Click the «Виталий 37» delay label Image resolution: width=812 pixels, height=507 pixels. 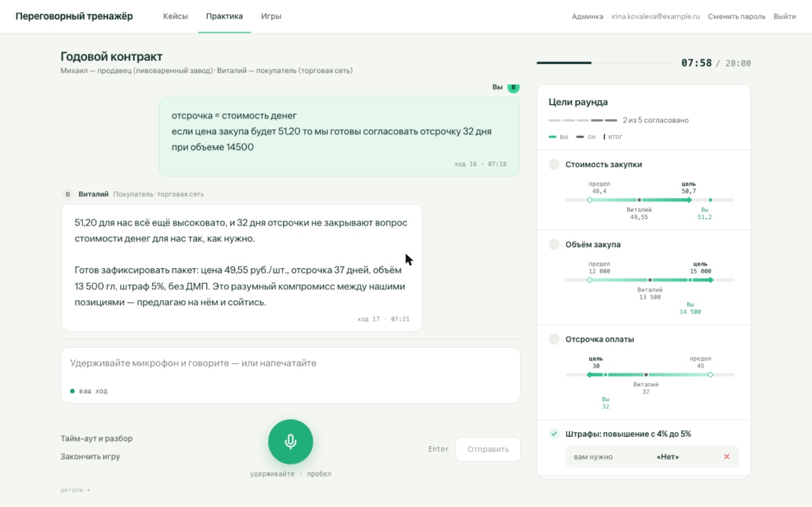tap(646, 388)
